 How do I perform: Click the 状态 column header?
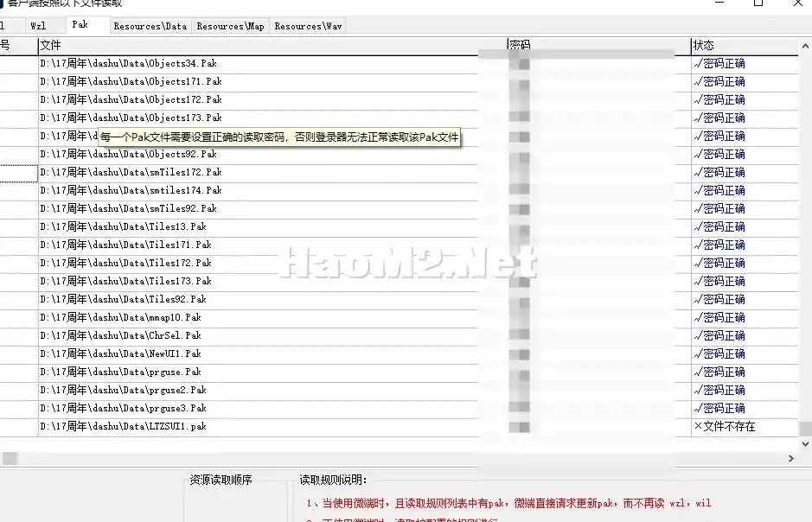(x=745, y=46)
